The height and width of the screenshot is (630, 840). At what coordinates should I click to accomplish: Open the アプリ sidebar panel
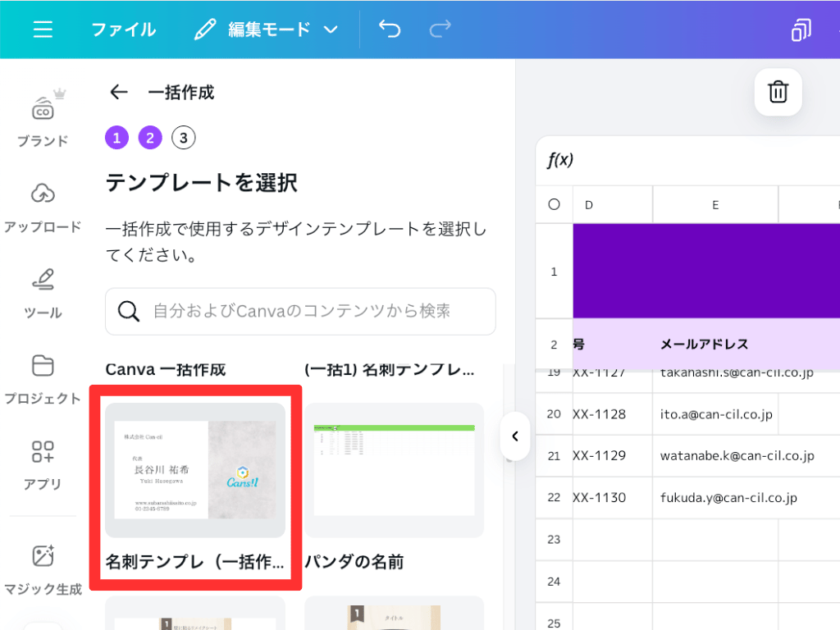pyautogui.click(x=43, y=466)
